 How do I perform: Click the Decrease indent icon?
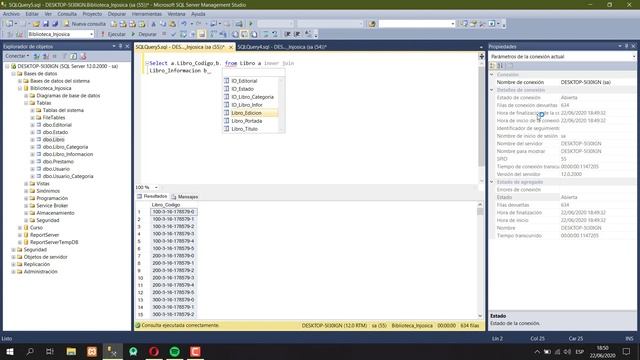(x=287, y=34)
